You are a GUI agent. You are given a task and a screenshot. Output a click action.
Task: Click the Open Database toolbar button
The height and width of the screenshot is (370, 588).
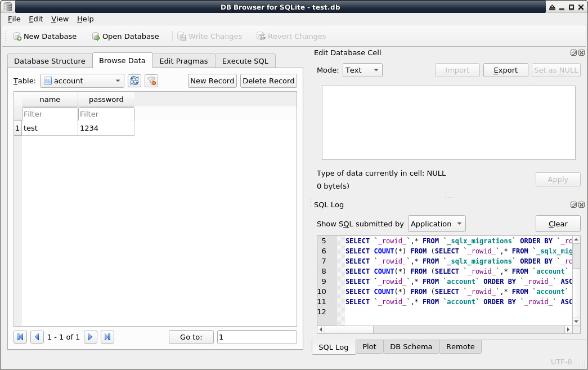[x=125, y=37]
